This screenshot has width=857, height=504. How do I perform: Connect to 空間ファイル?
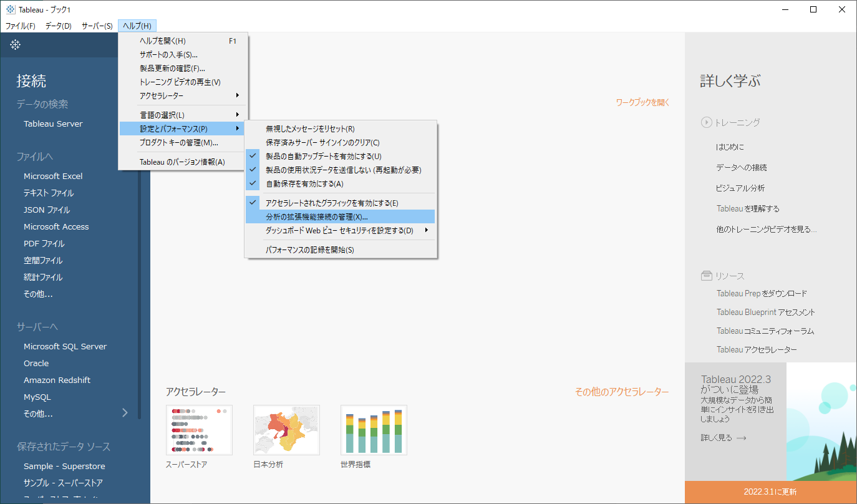point(43,260)
